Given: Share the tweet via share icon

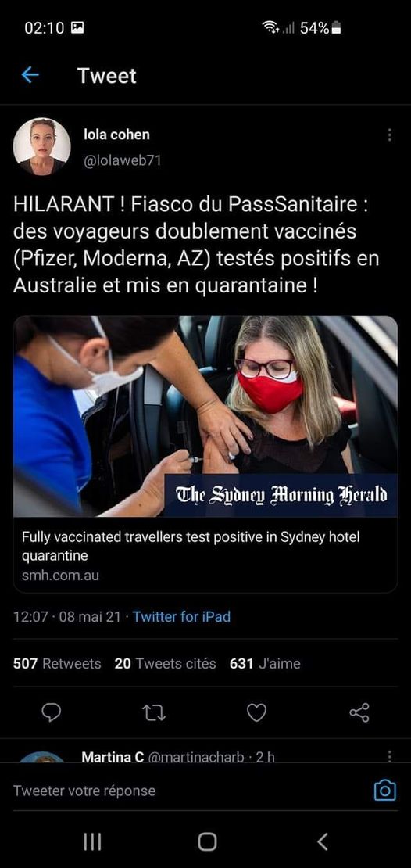Looking at the screenshot, I should (359, 712).
